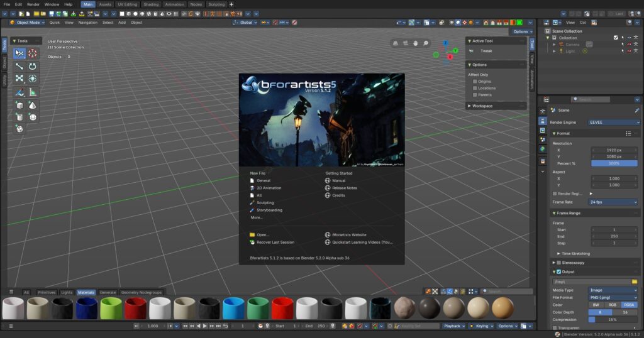The image size is (644, 338).
Task: Click the perspective/orthographic grid icon
Action: click(x=395, y=43)
